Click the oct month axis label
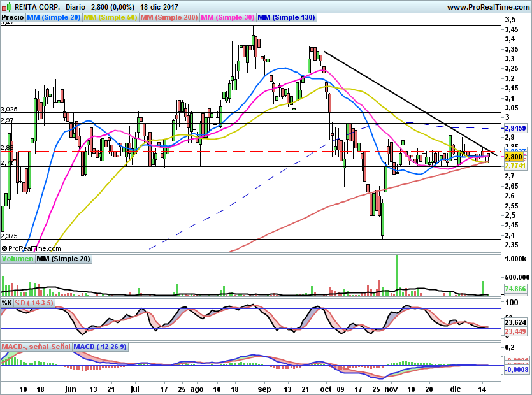Screen dimensions: 532x395 click(326, 389)
